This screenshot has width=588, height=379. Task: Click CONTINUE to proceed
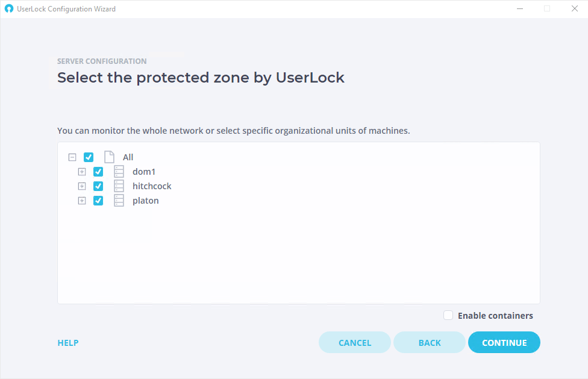[504, 343]
